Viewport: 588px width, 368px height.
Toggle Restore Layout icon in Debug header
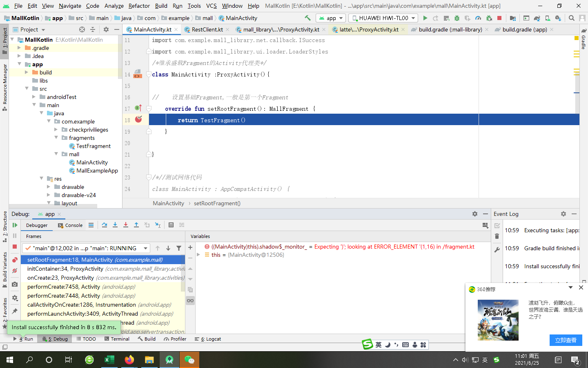[485, 225]
